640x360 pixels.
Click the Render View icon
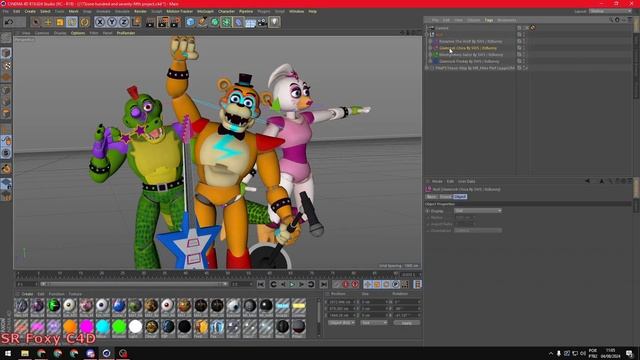[x=150, y=22]
